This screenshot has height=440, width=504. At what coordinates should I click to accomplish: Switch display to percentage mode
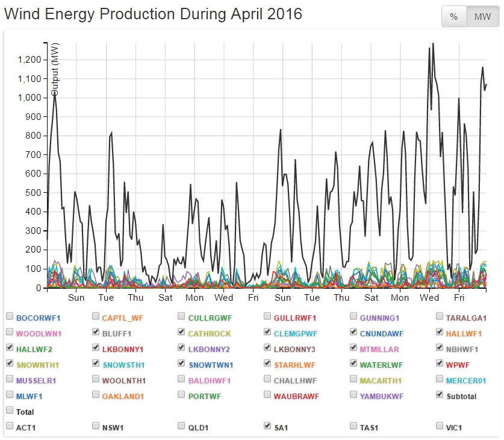coord(453,17)
